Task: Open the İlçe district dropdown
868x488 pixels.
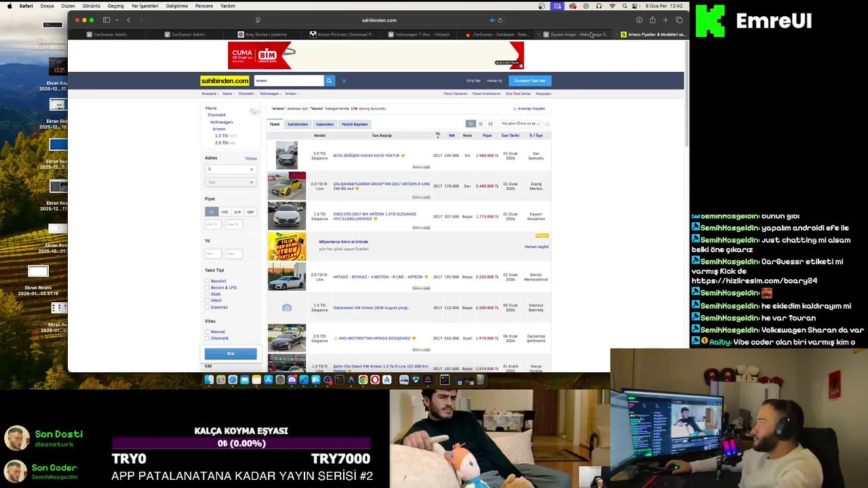Action: 231,182
